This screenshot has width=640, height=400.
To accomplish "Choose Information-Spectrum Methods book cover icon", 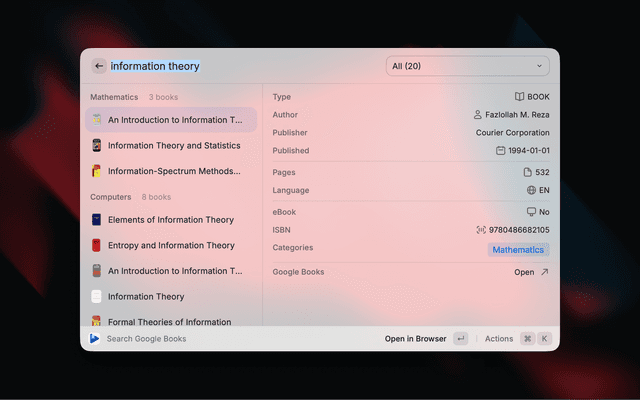I will (x=97, y=171).
